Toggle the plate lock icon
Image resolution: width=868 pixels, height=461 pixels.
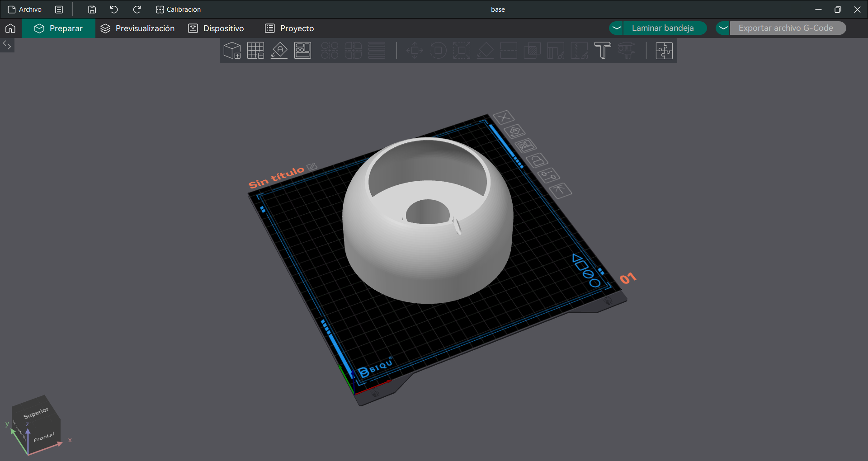tap(537, 160)
